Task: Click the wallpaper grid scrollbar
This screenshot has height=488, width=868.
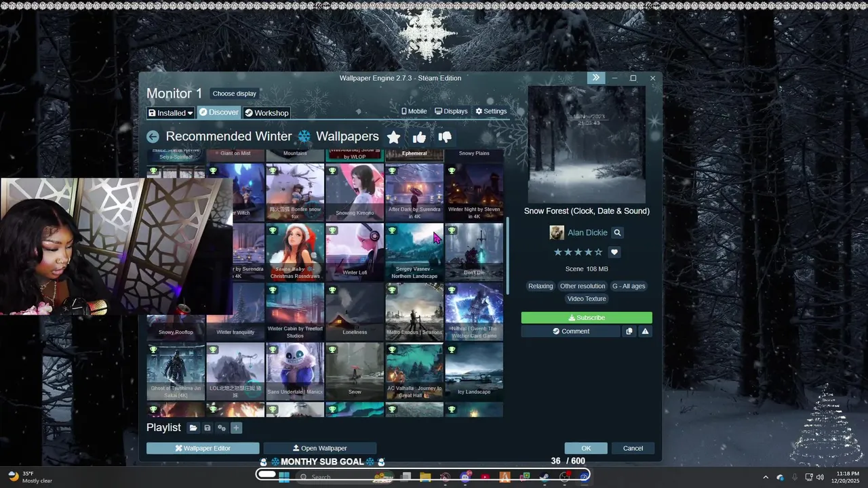Action: (x=508, y=256)
